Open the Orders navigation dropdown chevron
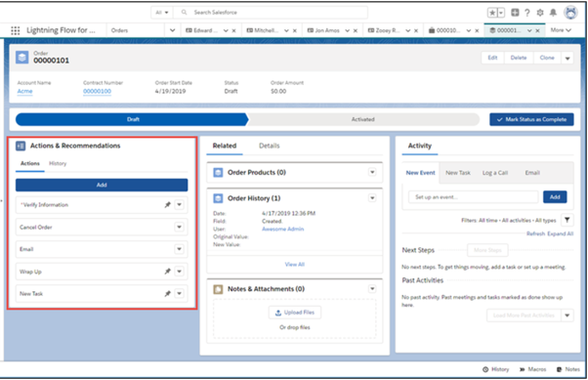 (x=173, y=30)
